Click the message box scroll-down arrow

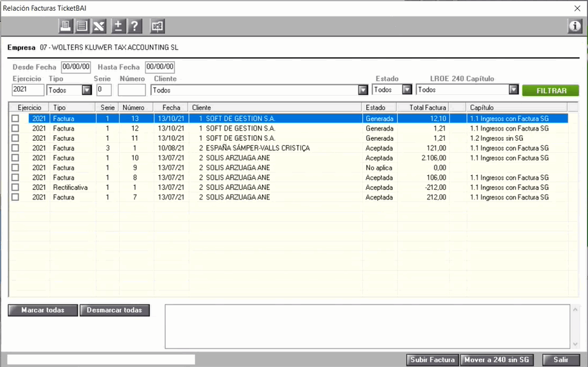tap(575, 344)
